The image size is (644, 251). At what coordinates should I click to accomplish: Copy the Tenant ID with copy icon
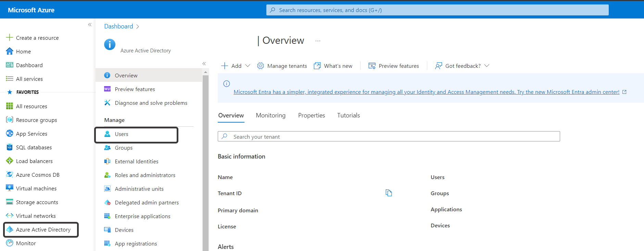pyautogui.click(x=389, y=193)
